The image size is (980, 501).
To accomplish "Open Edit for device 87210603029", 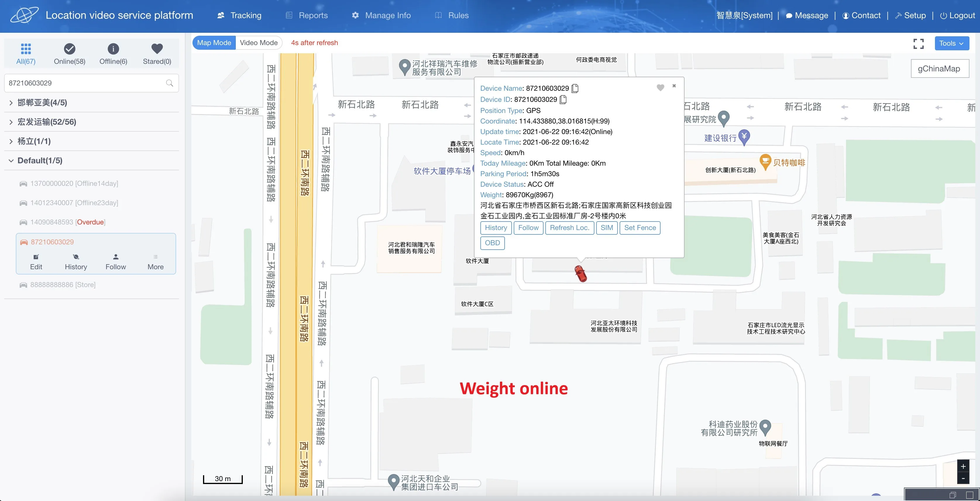I will click(x=36, y=262).
